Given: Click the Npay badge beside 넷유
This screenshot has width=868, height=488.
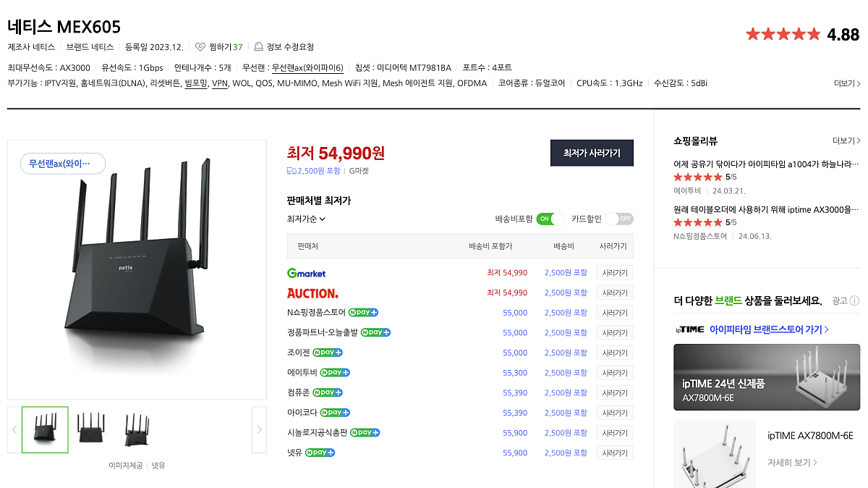Looking at the screenshot, I should click(x=320, y=453).
